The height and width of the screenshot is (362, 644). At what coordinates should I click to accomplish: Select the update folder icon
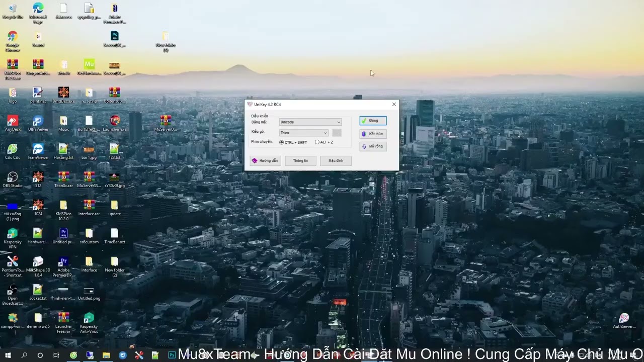[x=115, y=208]
